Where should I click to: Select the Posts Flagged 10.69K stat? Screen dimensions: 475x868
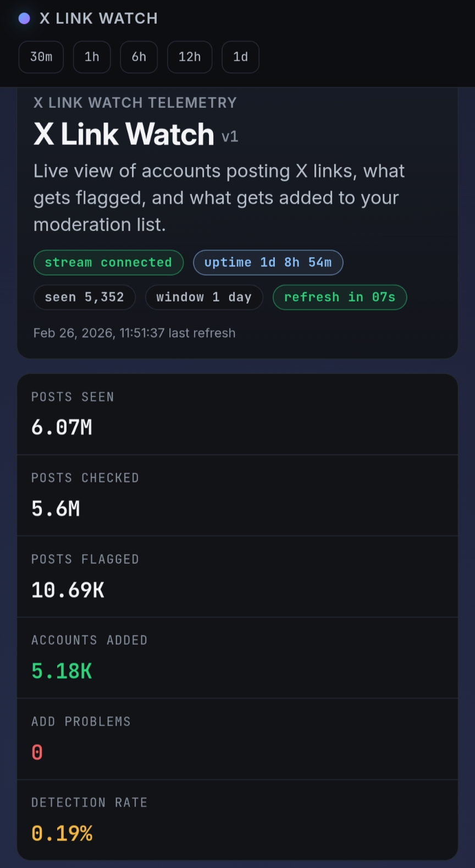coord(237,577)
